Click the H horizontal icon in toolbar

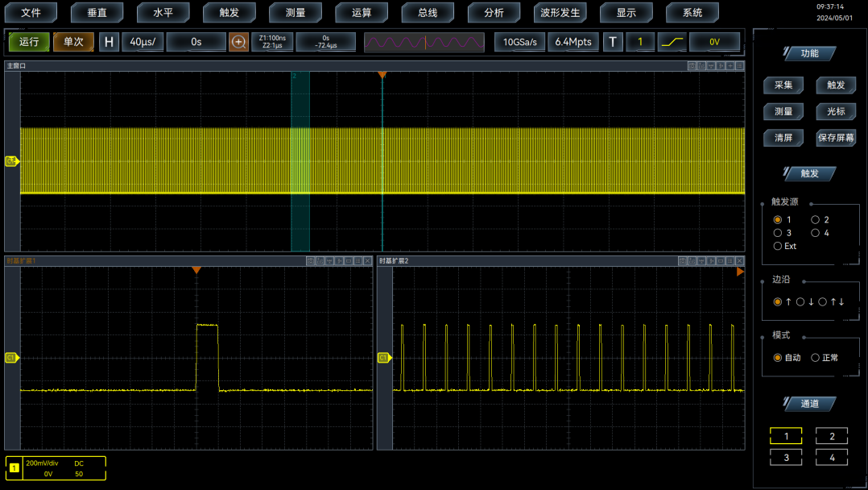click(109, 42)
